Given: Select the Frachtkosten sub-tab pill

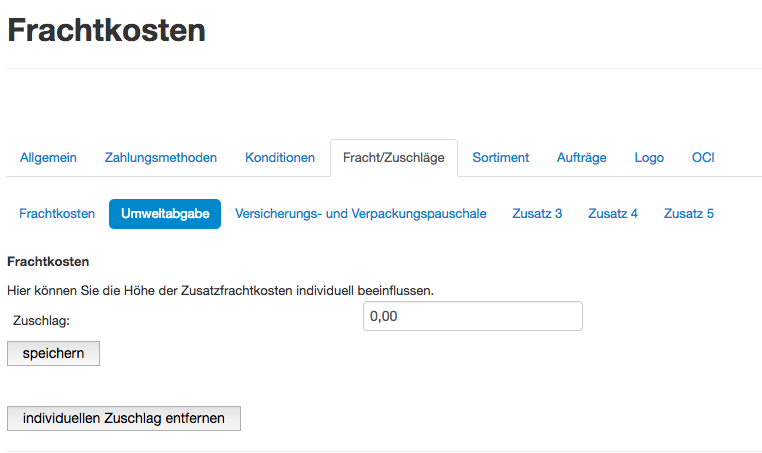Looking at the screenshot, I should [57, 214].
